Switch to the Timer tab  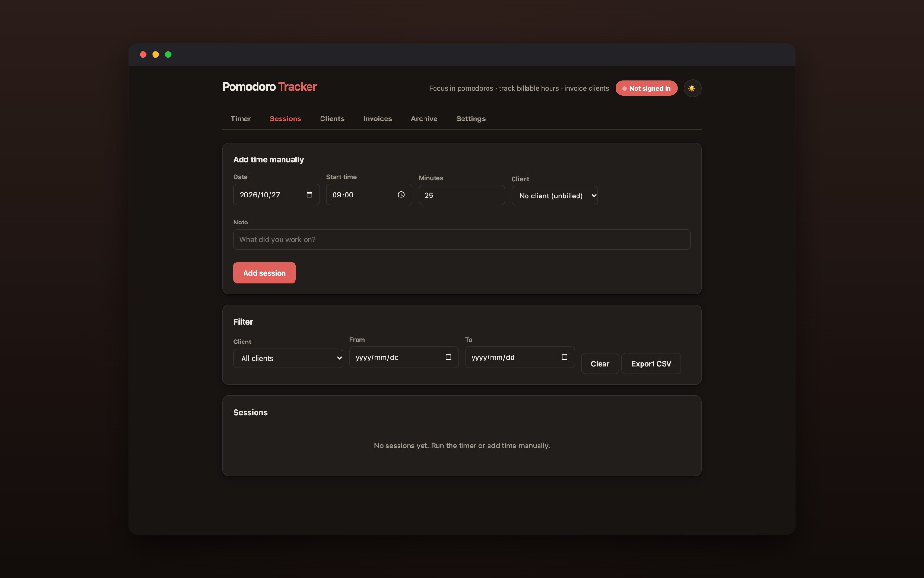(x=241, y=118)
